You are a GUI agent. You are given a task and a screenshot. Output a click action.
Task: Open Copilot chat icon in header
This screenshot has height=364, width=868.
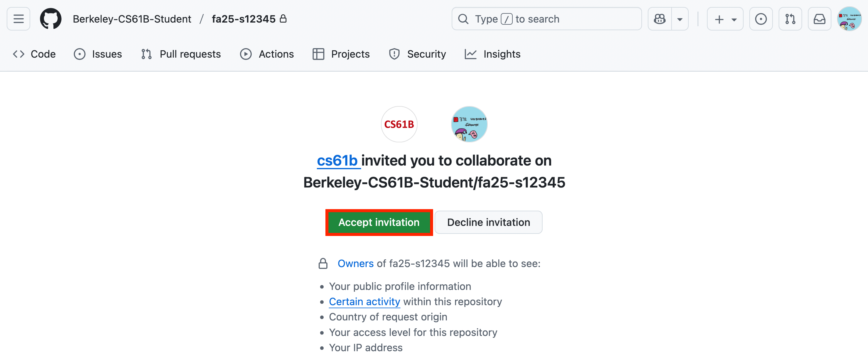tap(660, 19)
